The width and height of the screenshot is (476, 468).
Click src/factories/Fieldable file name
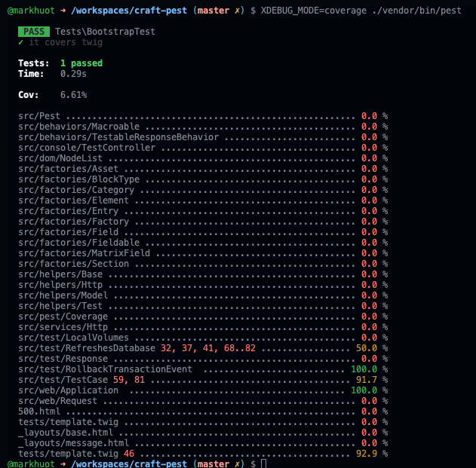79,243
